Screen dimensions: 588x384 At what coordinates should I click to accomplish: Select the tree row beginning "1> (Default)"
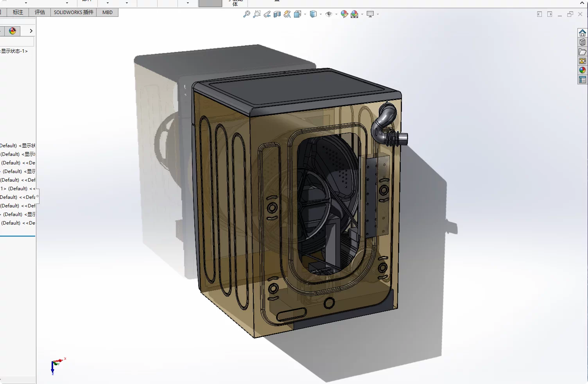click(18, 189)
